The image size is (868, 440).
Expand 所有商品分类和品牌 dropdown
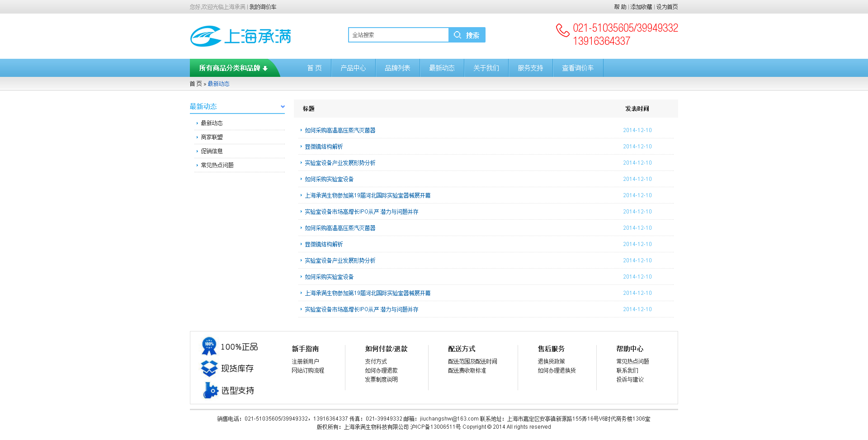(233, 68)
